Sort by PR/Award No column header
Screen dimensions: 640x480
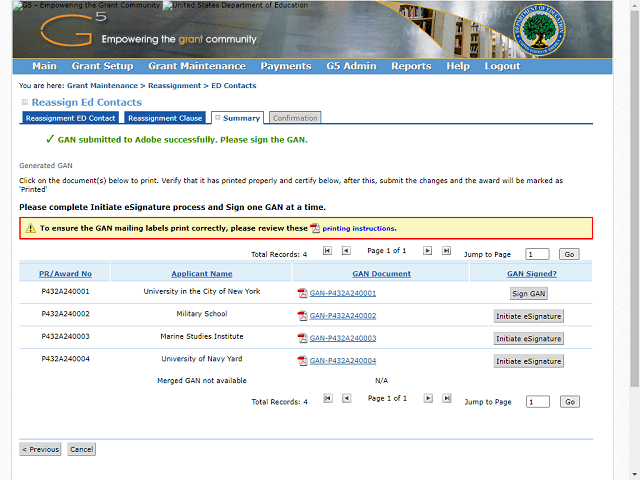pos(65,273)
